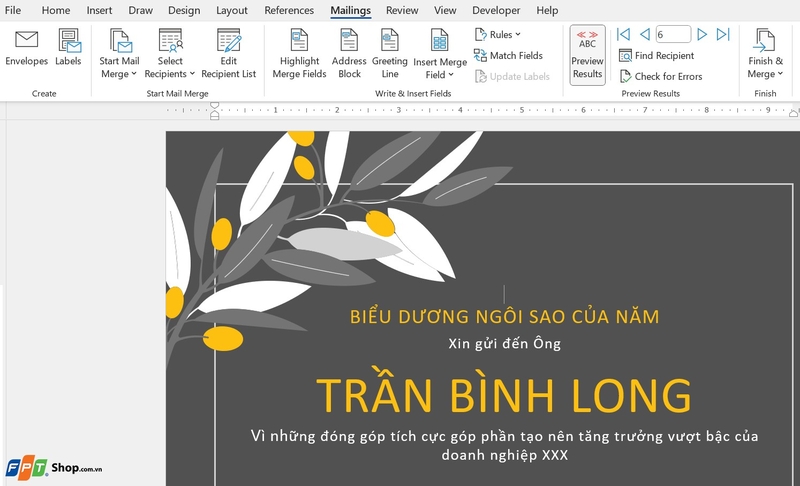Viewport: 800px width, 486px height.
Task: Open the File tab
Action: coord(13,10)
